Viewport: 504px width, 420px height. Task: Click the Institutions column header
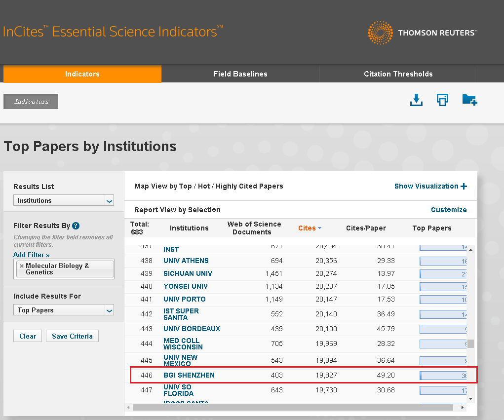189,228
